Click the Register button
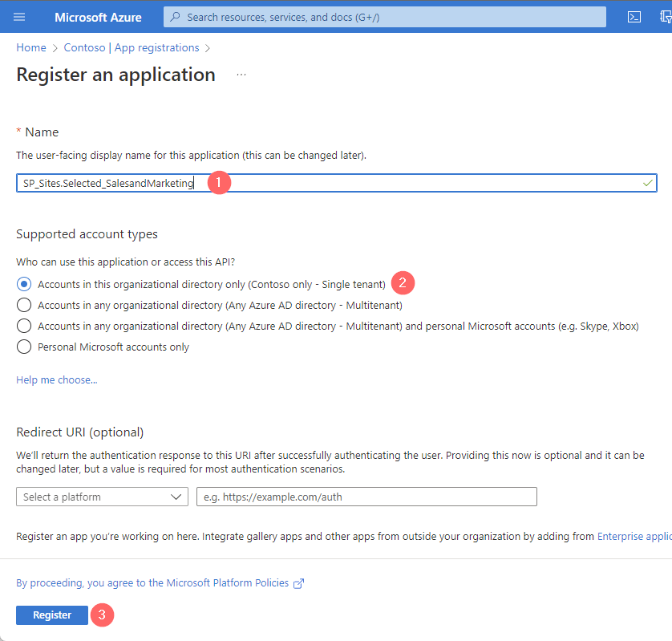The width and height of the screenshot is (672, 641). pos(51,615)
